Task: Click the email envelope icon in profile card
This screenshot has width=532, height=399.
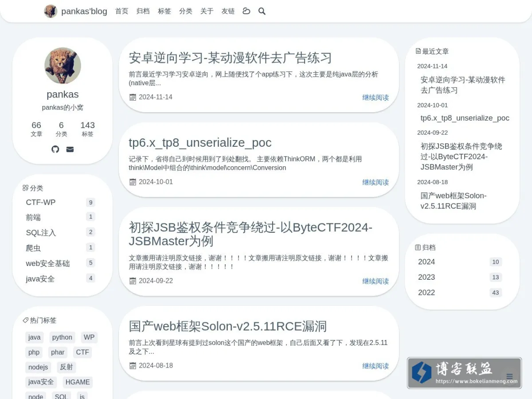Action: [x=70, y=149]
